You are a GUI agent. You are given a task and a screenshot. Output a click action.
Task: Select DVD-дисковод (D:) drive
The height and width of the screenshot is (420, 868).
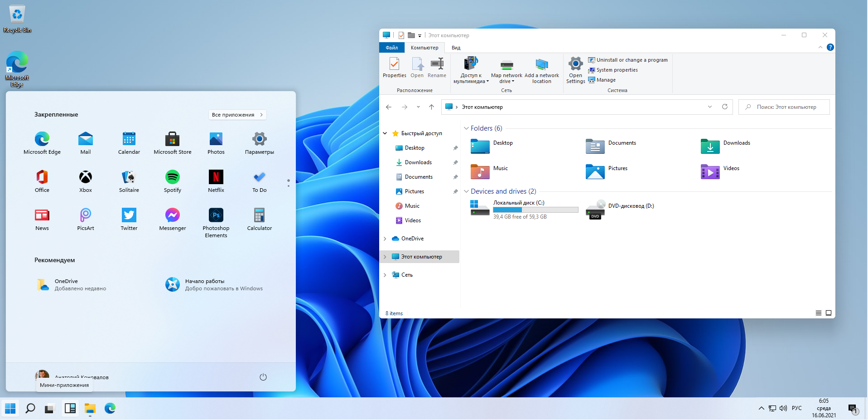pyautogui.click(x=620, y=210)
